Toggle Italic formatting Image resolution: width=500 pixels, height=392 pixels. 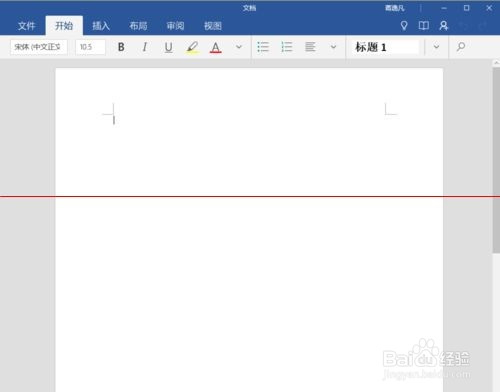pos(145,47)
